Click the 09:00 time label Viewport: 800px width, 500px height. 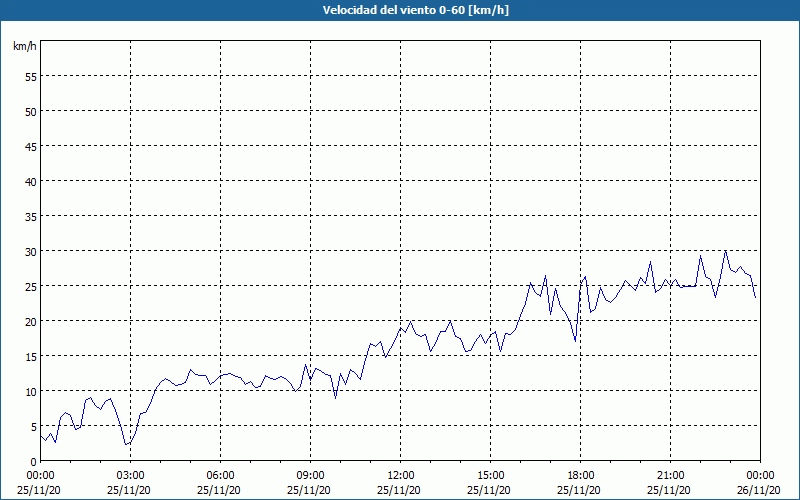pos(310,476)
